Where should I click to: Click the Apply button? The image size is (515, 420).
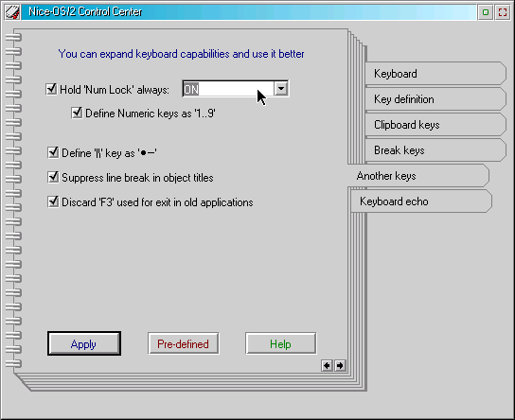(84, 343)
